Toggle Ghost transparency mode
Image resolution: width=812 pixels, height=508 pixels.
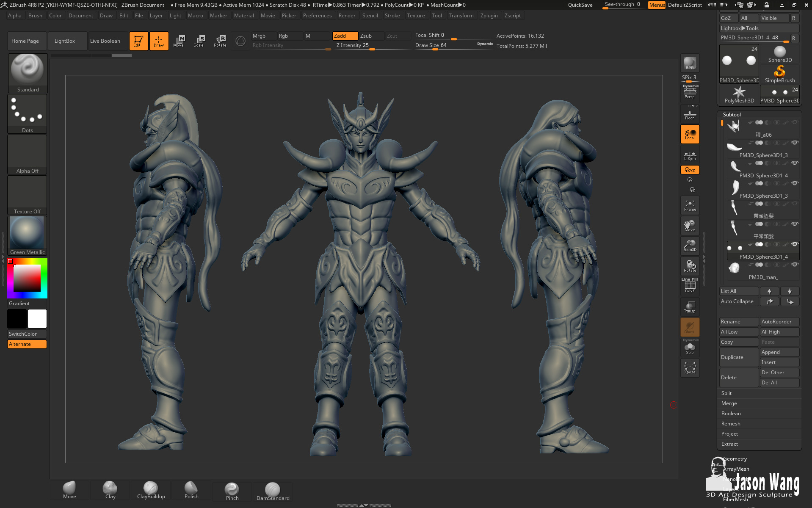click(x=690, y=327)
